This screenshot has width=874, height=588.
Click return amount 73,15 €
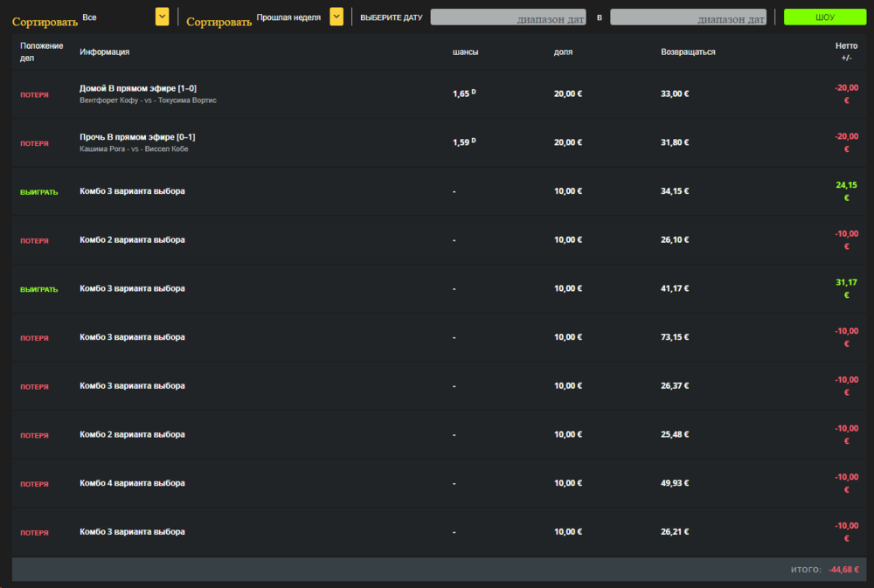(x=675, y=337)
